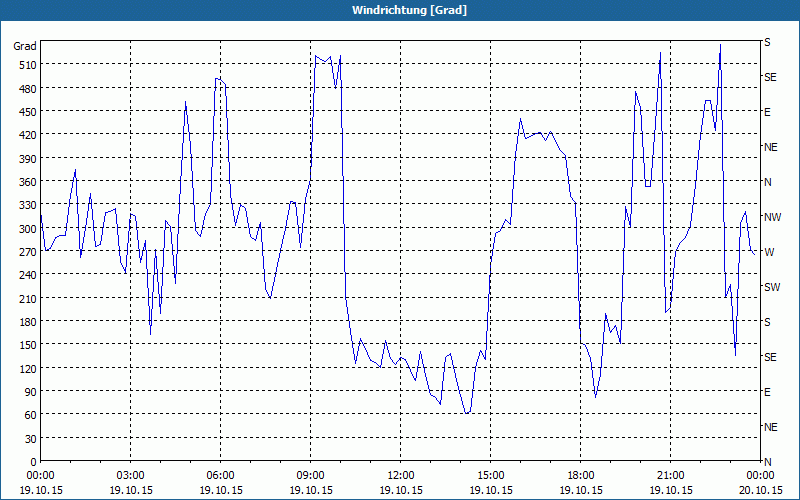
Task: Select y-axis tick label 90
Action: (x=31, y=392)
